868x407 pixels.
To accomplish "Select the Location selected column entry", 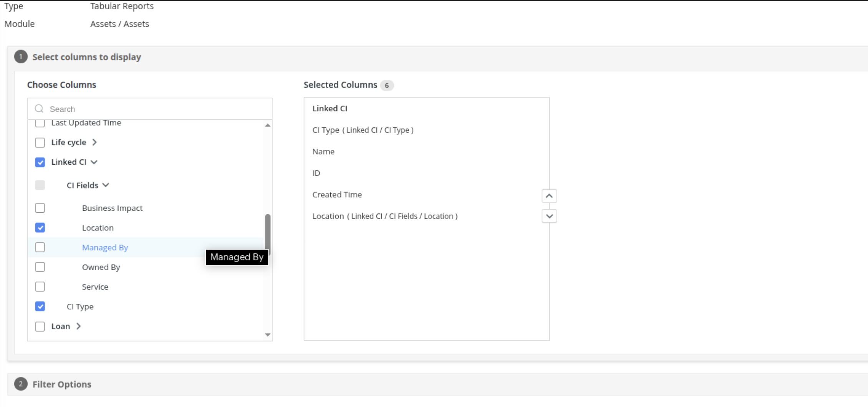I will (384, 216).
